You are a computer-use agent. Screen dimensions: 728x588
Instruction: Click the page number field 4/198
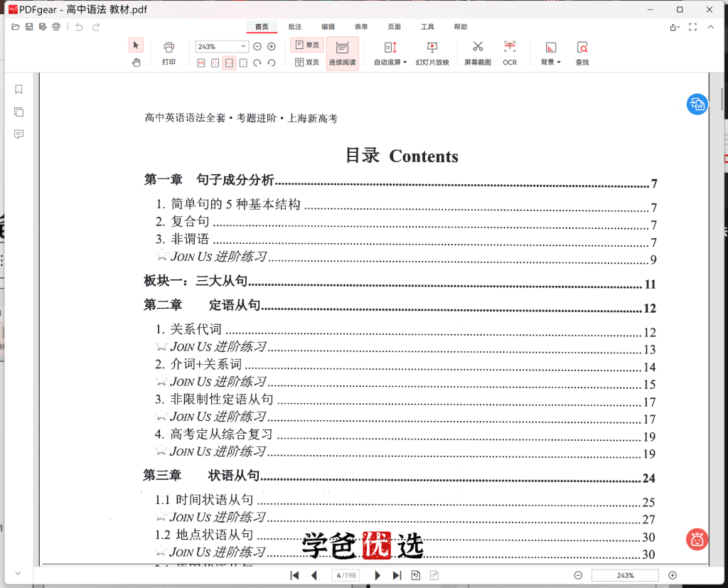[346, 575]
